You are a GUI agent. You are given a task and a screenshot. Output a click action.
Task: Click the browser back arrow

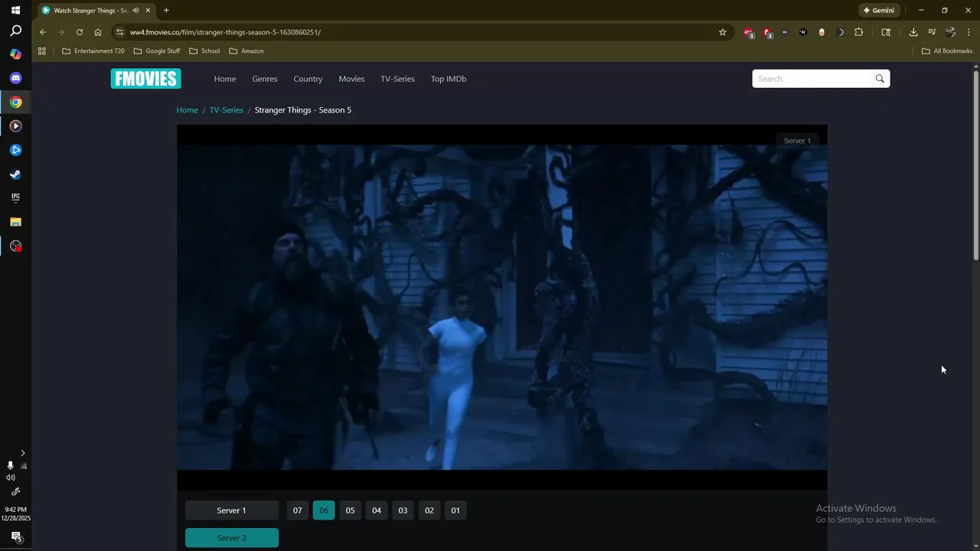(x=43, y=32)
